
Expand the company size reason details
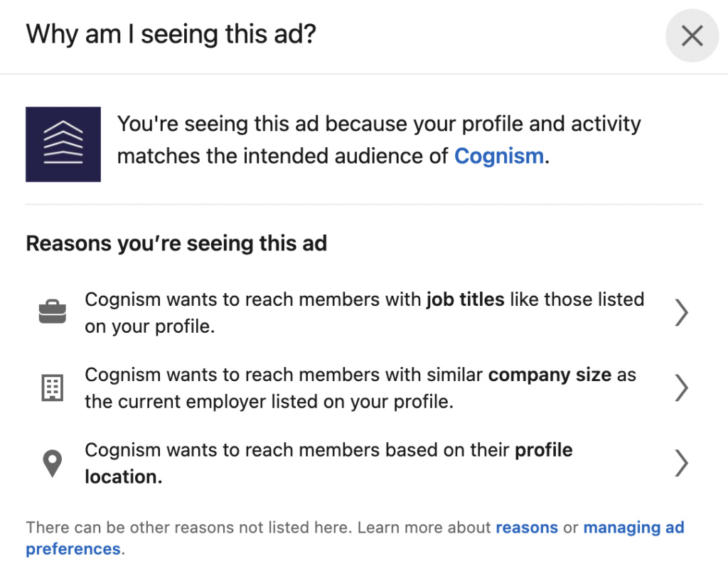[681, 388]
